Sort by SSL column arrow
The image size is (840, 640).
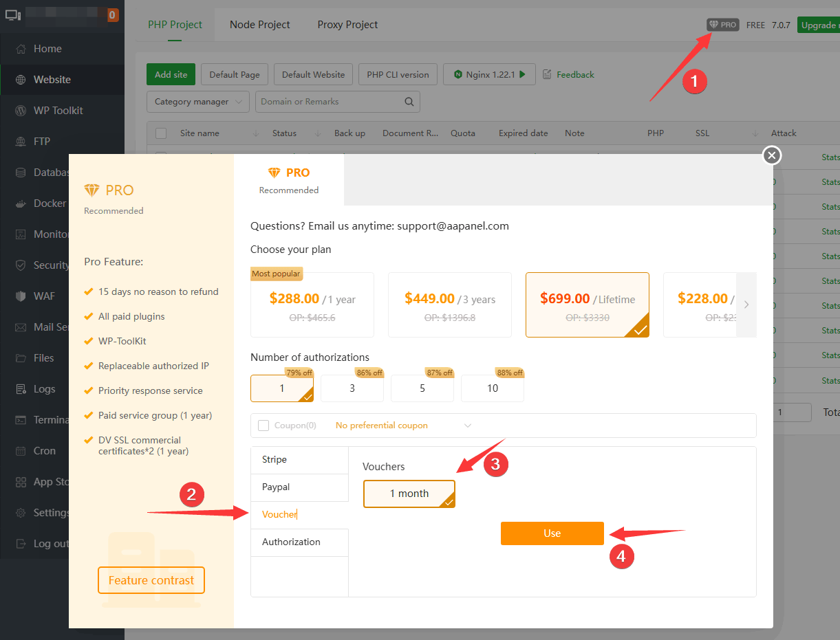[755, 133]
